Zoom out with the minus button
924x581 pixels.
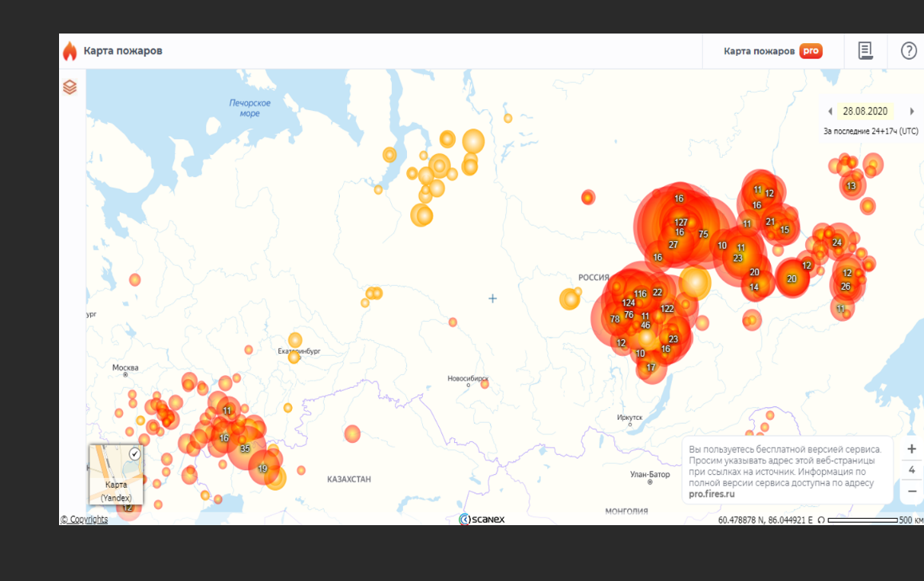click(x=911, y=491)
